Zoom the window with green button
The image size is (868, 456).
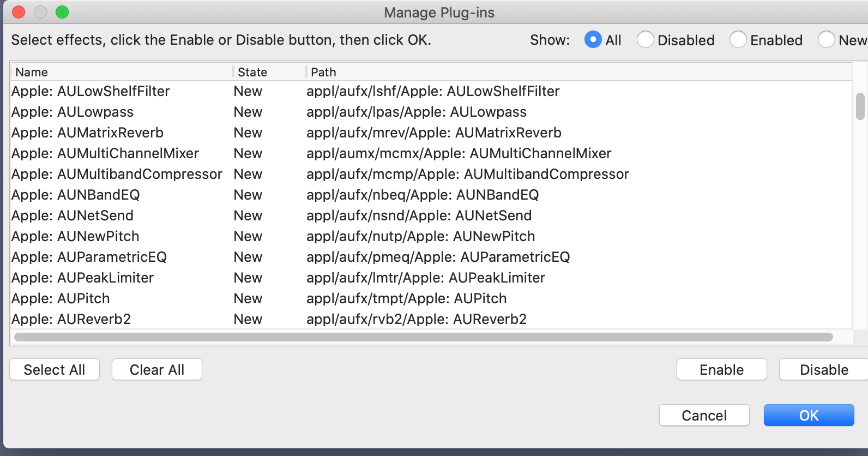[62, 12]
